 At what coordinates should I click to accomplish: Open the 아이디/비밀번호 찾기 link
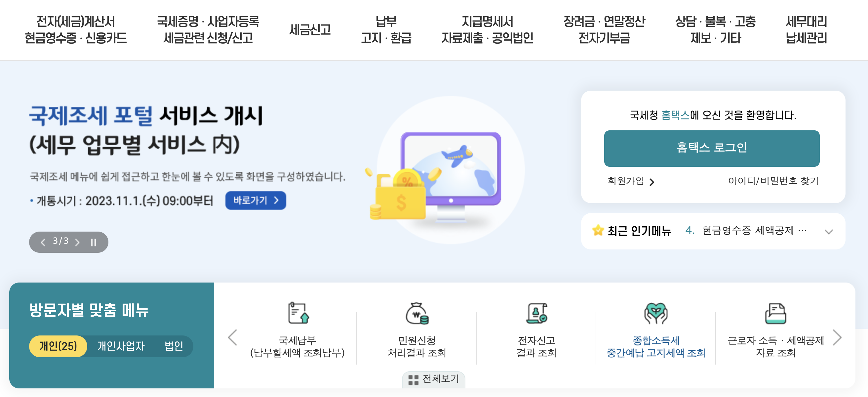773,181
